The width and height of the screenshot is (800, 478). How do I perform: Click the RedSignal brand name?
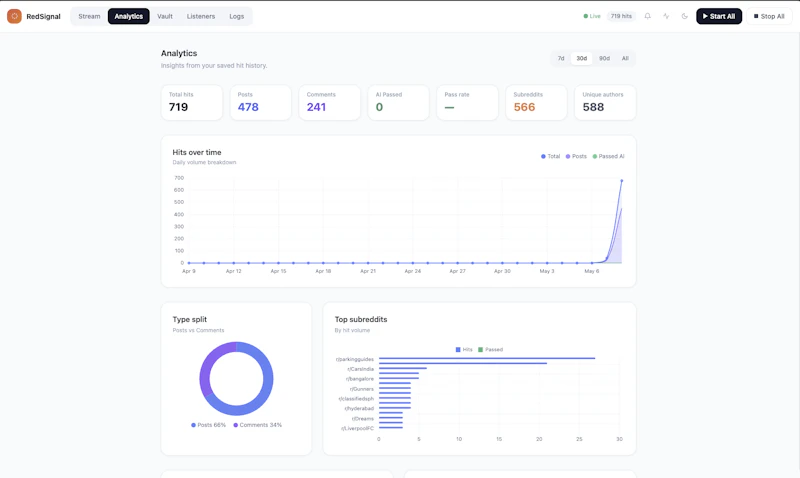(x=43, y=16)
